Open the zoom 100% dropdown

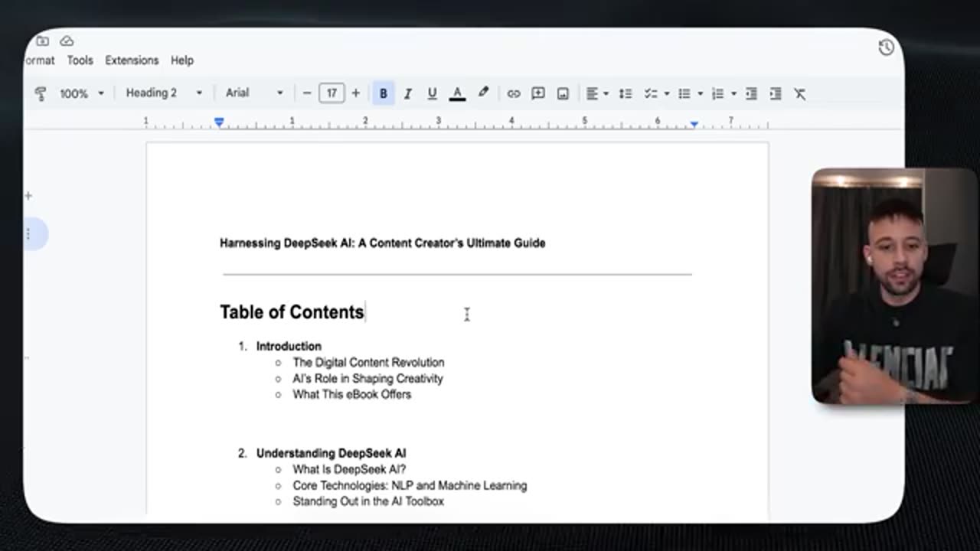[81, 93]
